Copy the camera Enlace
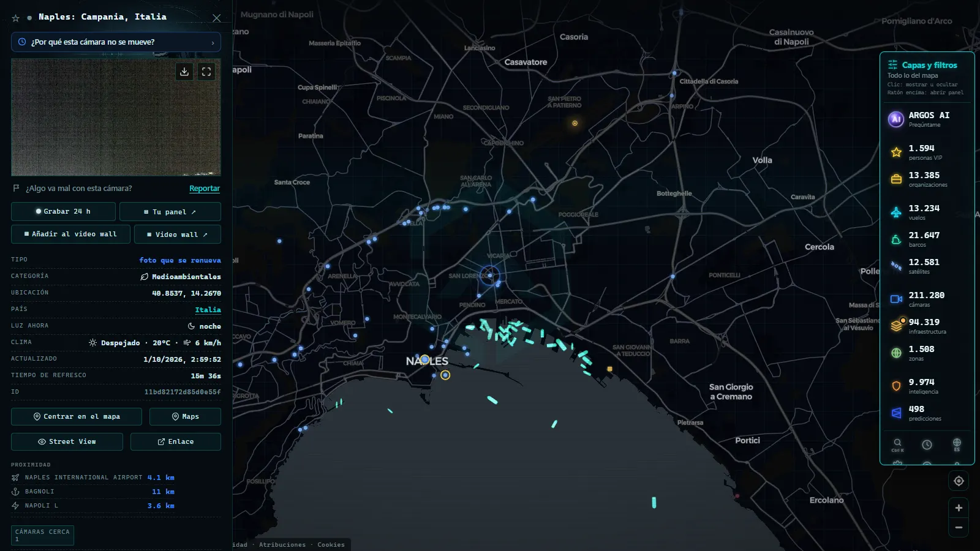This screenshot has width=980, height=551. pos(176,441)
